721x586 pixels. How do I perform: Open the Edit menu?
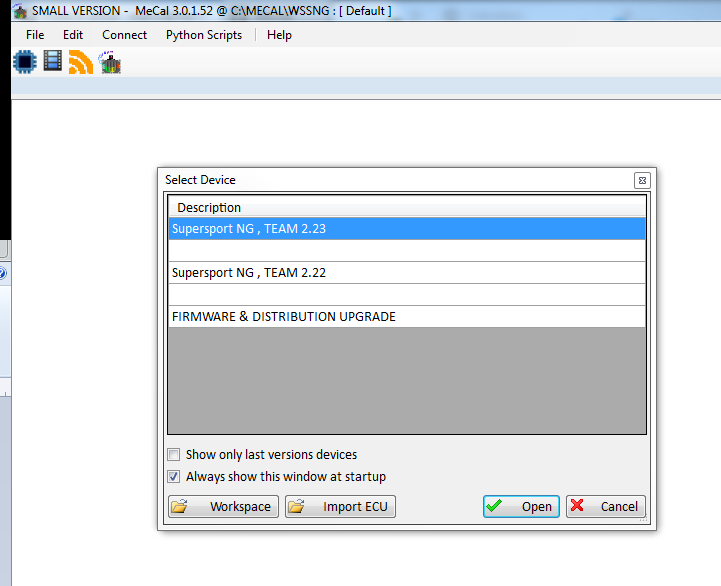tap(73, 35)
